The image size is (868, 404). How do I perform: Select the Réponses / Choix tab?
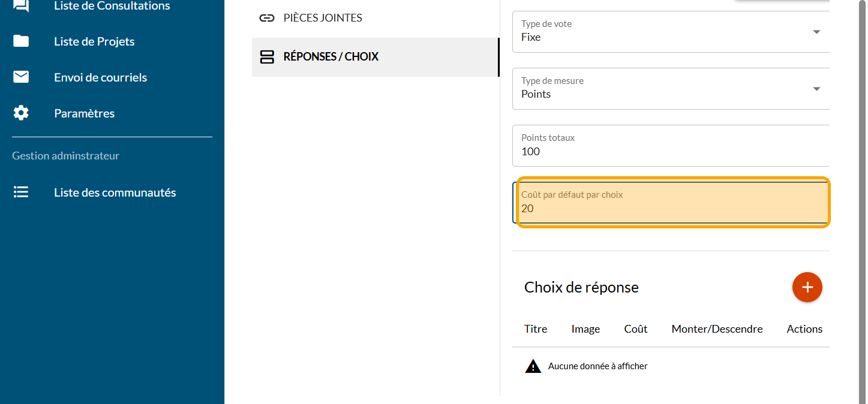pos(331,57)
